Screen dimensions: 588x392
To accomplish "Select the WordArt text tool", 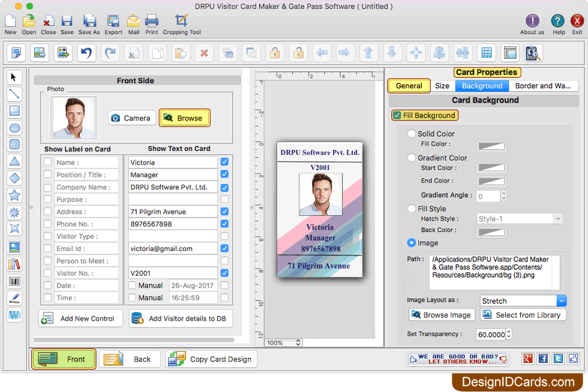I will (14, 315).
